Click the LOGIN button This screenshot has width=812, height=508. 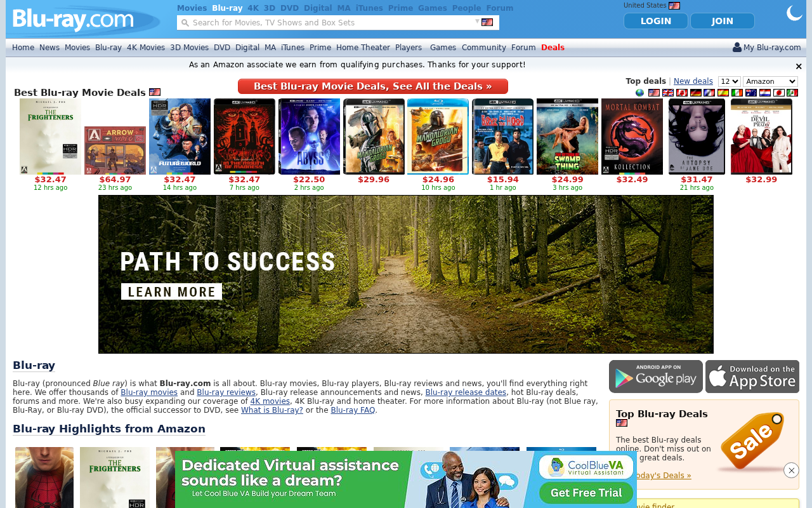656,21
